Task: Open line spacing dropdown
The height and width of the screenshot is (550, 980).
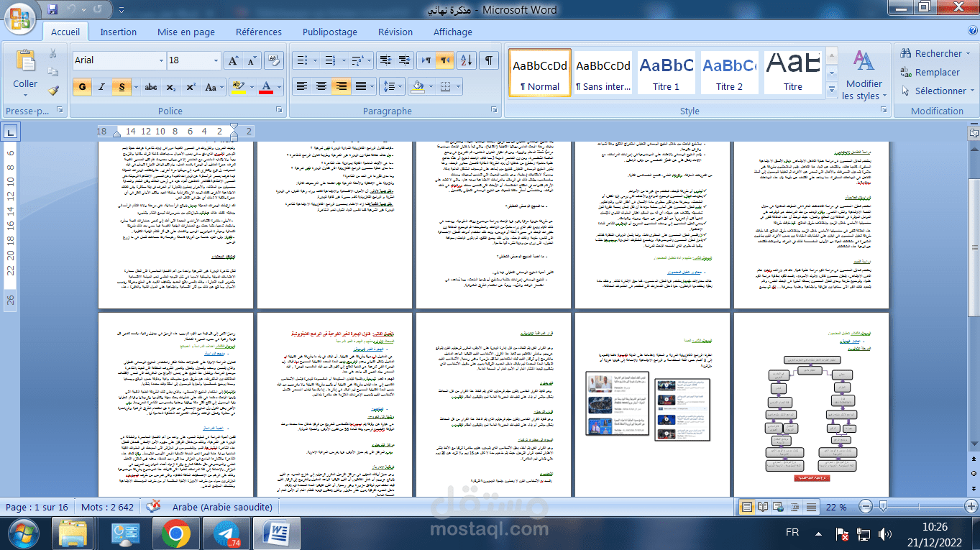Action: coord(393,86)
